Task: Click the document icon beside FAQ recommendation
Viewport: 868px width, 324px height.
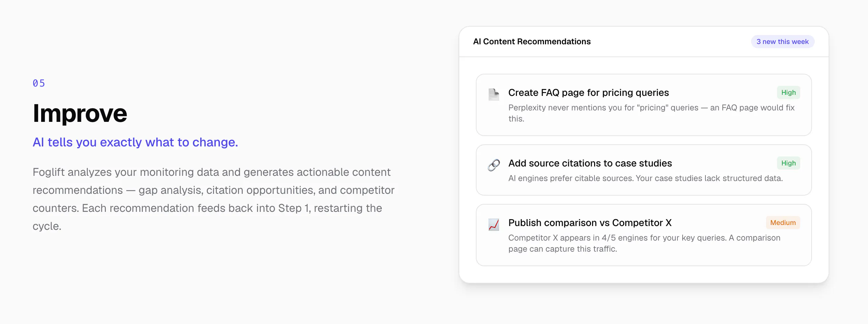Action: click(493, 94)
